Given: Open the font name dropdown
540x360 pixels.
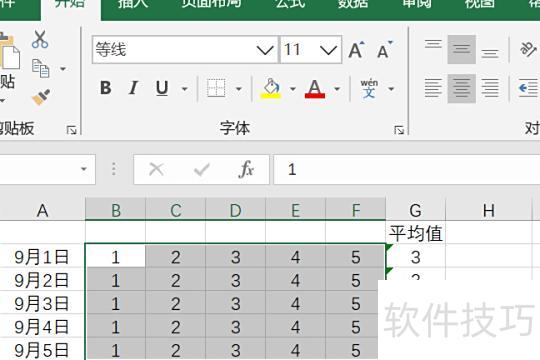Looking at the screenshot, I should (265, 50).
